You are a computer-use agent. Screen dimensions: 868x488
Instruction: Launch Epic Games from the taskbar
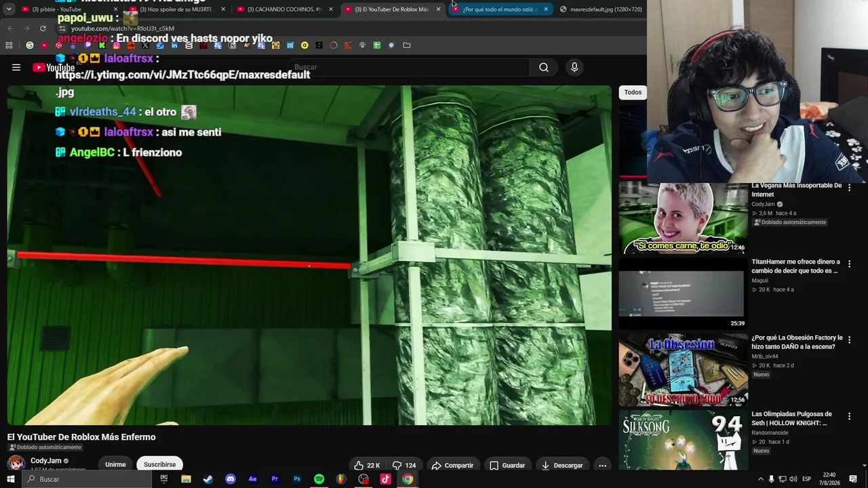[164, 479]
